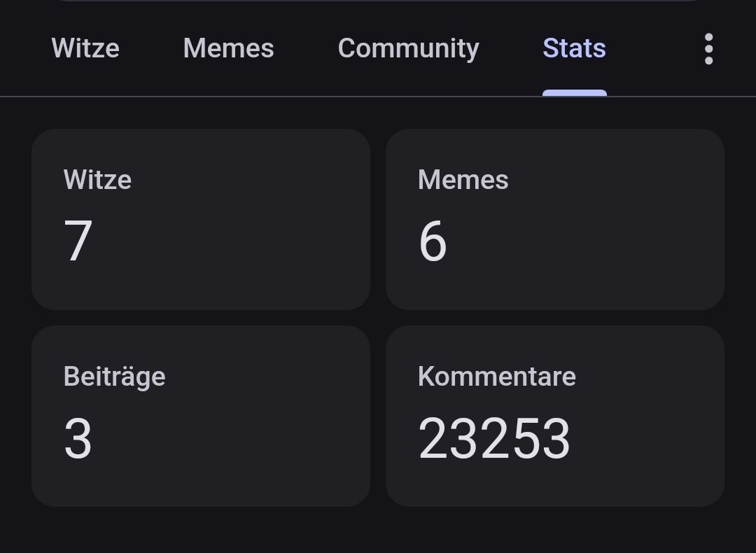756x553 pixels.
Task: Open the three-dot overflow menu
Action: point(708,49)
